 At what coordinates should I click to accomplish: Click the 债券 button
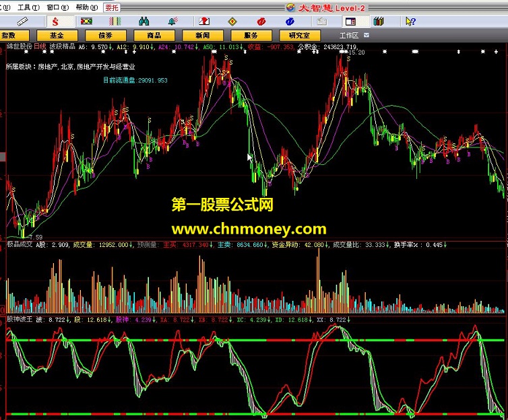[106, 35]
